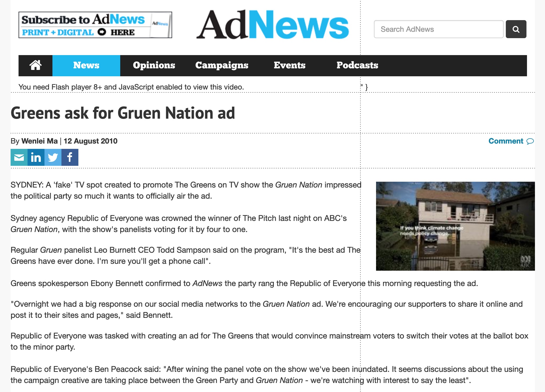The height and width of the screenshot is (392, 545).
Task: Click paragraph starting 'Sydney agency Republic of Everyone'
Action: click(178, 224)
